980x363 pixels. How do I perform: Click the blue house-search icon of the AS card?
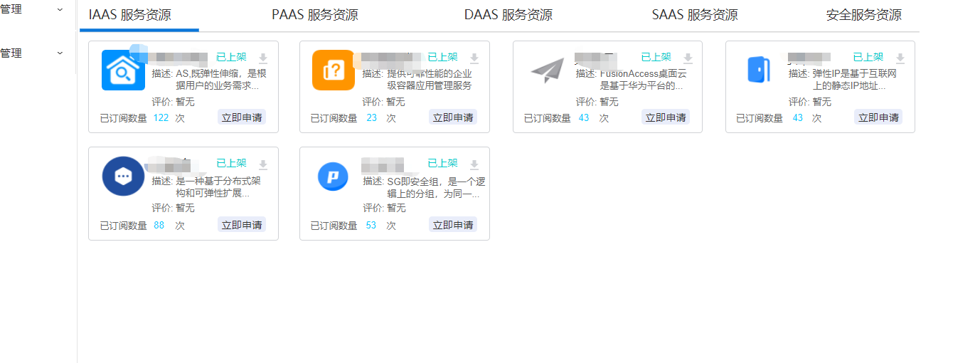pos(123,70)
